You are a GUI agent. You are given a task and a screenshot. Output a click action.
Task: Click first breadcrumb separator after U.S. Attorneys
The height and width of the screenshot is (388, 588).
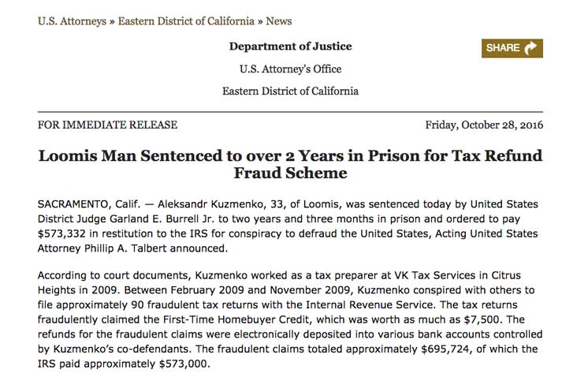(112, 21)
